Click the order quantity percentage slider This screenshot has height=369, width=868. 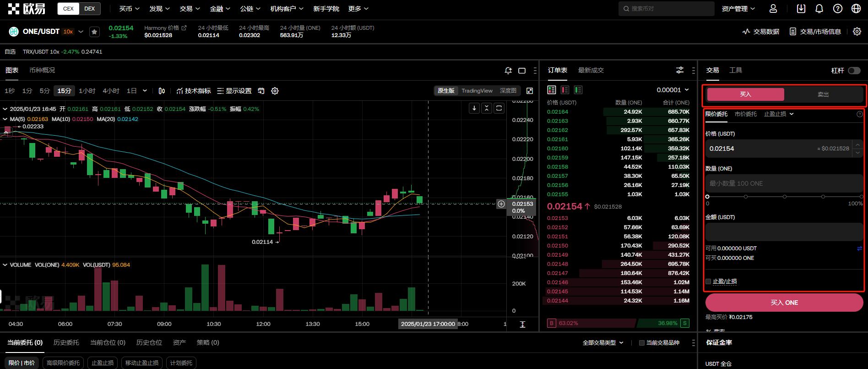[x=784, y=197]
